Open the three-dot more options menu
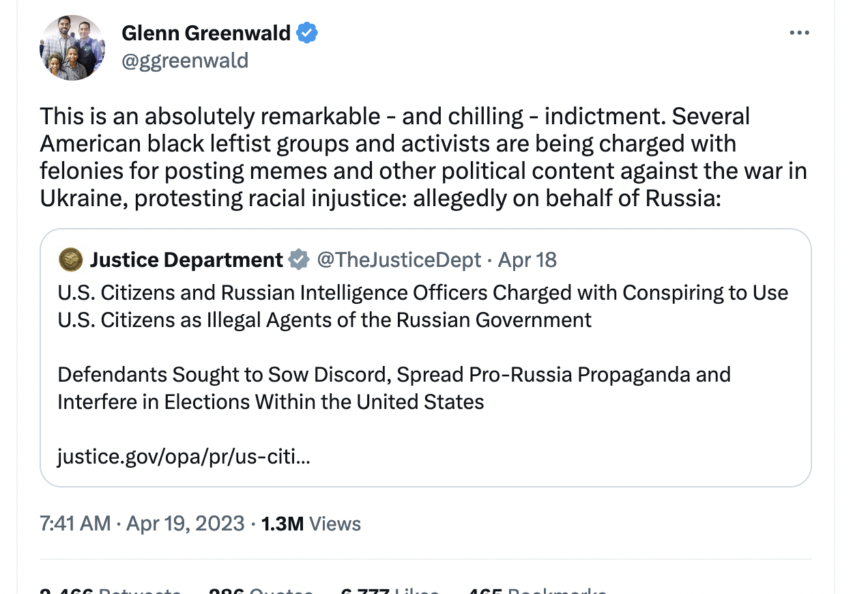868x594 pixels. [798, 33]
